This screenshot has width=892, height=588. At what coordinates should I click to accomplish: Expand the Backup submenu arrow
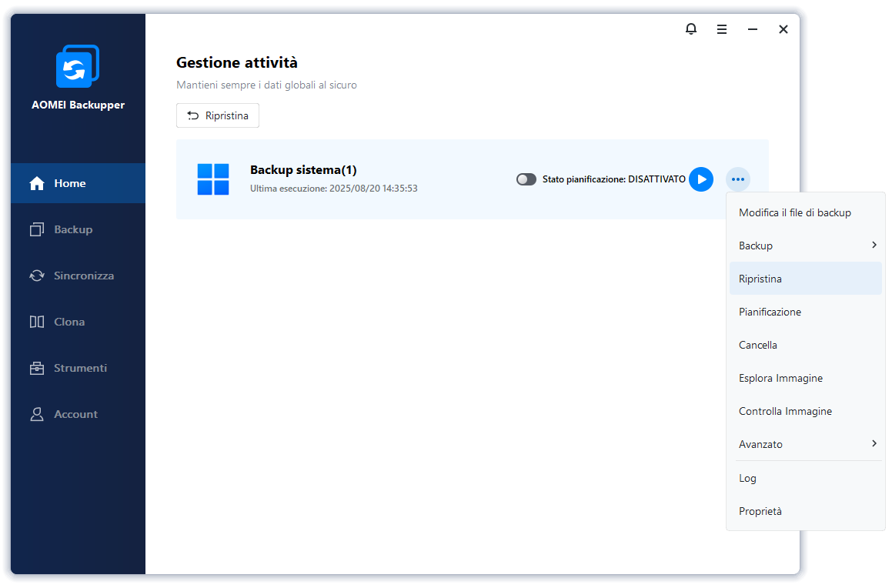tap(874, 245)
